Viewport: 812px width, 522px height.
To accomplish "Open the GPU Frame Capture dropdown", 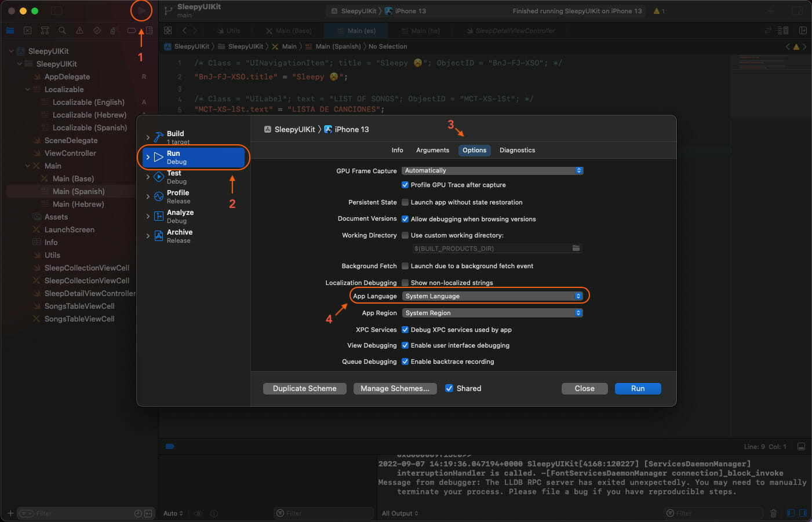I will (x=492, y=170).
